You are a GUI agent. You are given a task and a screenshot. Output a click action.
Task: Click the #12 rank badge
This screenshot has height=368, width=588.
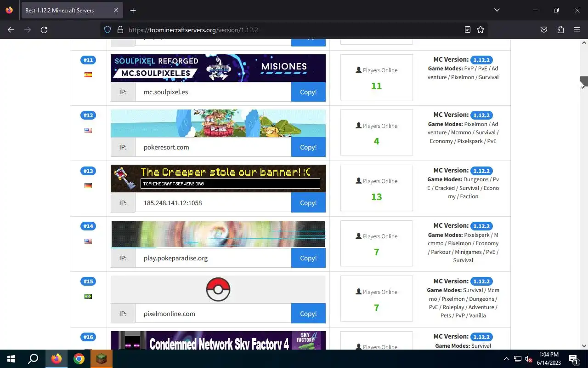point(88,115)
